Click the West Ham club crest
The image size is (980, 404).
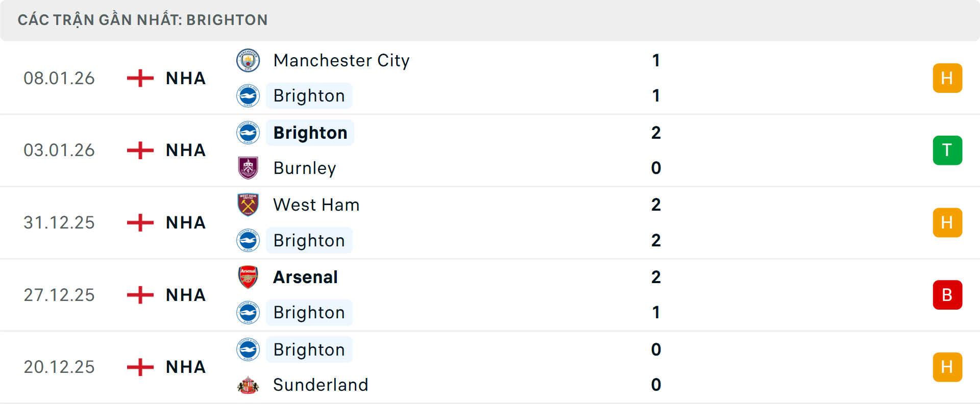(x=248, y=205)
